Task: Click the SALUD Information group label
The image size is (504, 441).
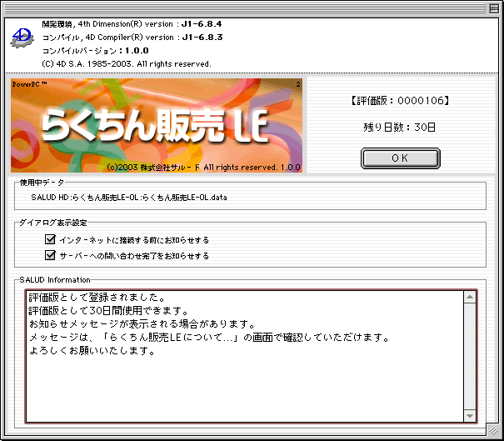Action: pyautogui.click(x=55, y=280)
